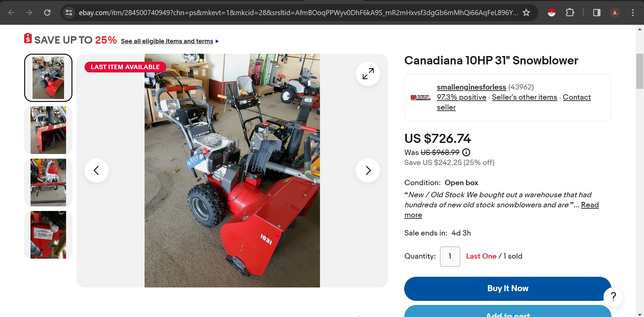Open the browser extensions puzzle icon
The image size is (644, 317).
click(570, 13)
